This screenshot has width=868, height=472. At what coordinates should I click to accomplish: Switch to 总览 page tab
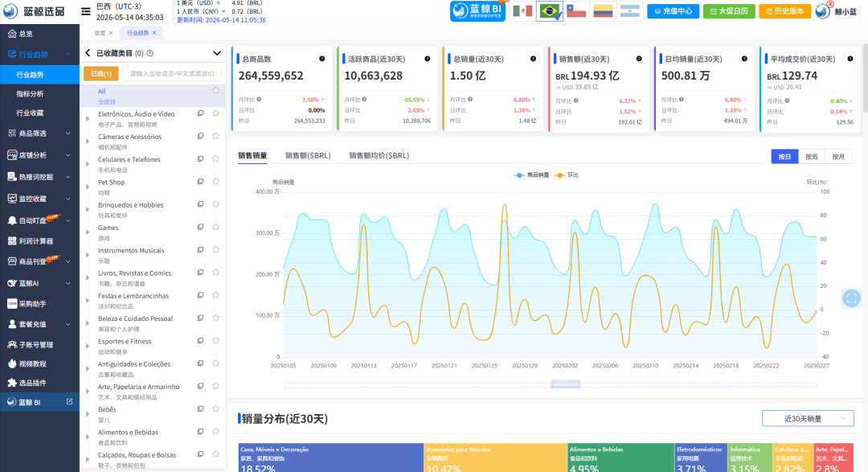tap(100, 33)
